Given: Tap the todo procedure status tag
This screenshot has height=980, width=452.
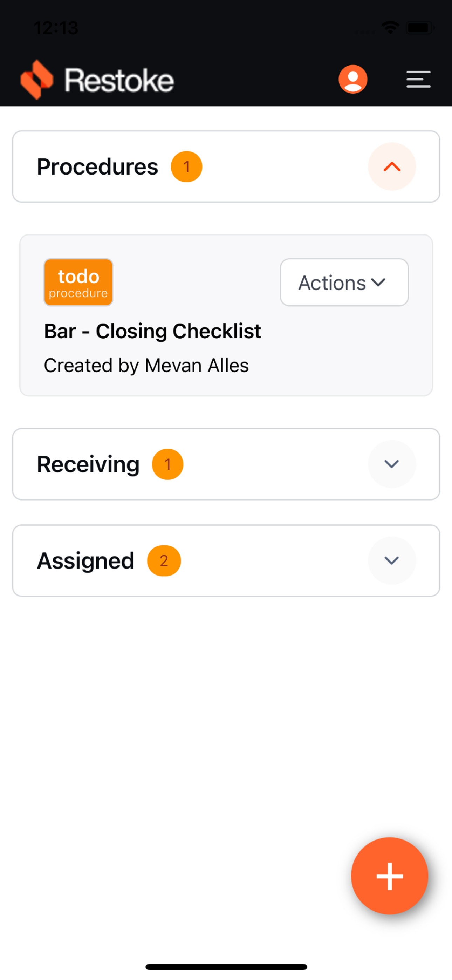Looking at the screenshot, I should (x=78, y=282).
